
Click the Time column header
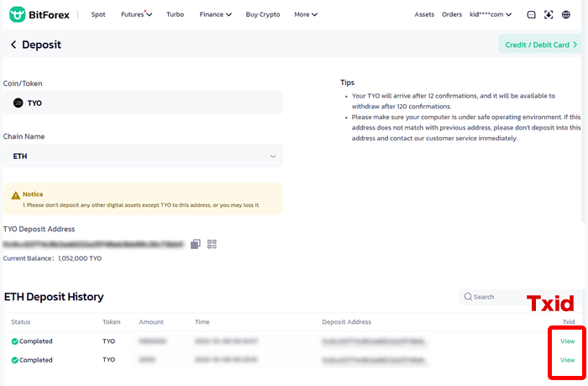pos(202,322)
